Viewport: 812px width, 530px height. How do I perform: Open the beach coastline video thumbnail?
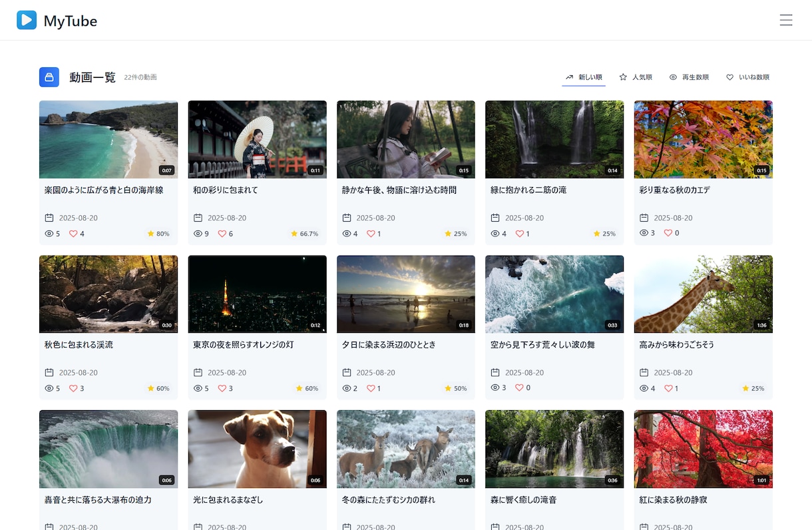[108, 139]
